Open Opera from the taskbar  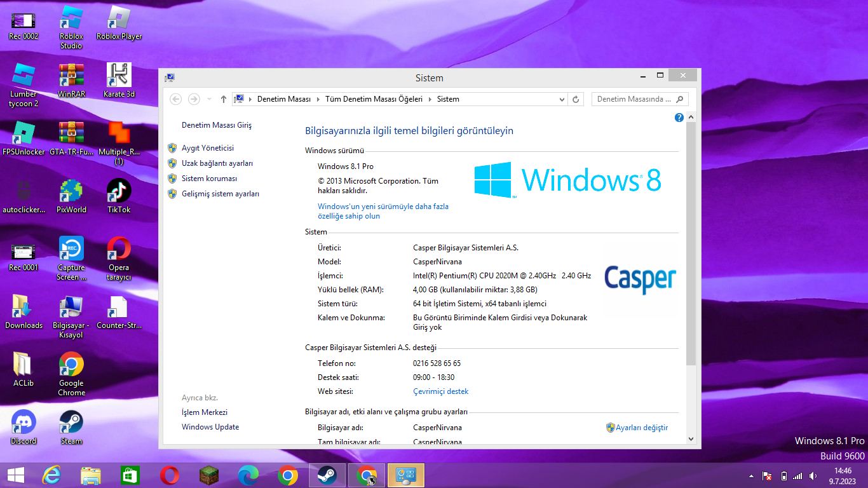pos(170,475)
